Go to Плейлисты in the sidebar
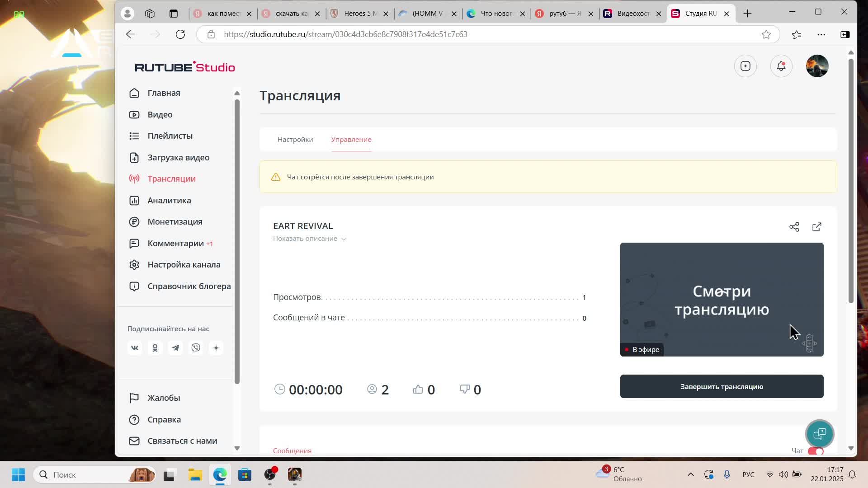Screen dimensions: 868x488 160,136
